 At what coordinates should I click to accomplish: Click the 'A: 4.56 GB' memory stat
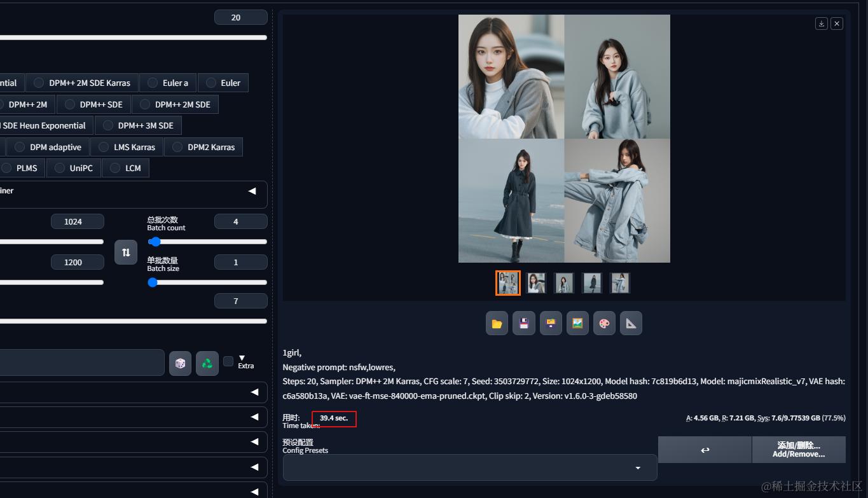pyautogui.click(x=702, y=418)
